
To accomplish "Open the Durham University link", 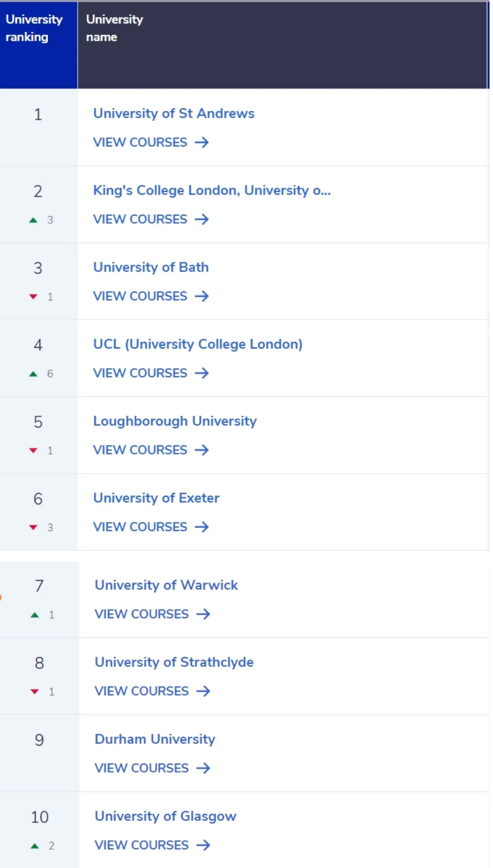I will (155, 739).
